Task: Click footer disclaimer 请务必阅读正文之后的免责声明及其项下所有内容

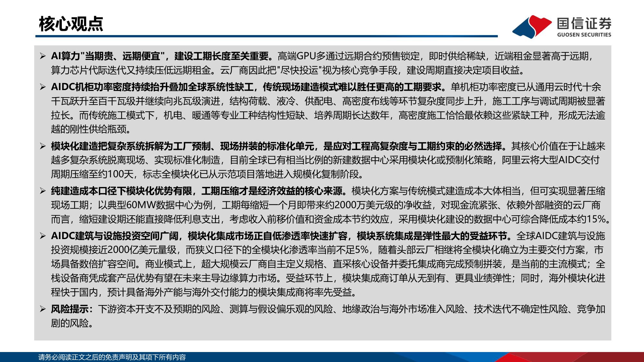Action: [x=112, y=357]
